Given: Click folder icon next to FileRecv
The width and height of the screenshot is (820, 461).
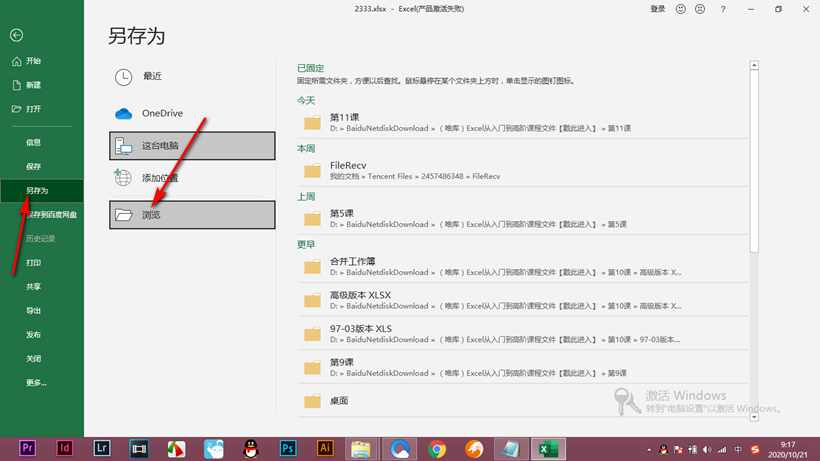Looking at the screenshot, I should point(312,171).
